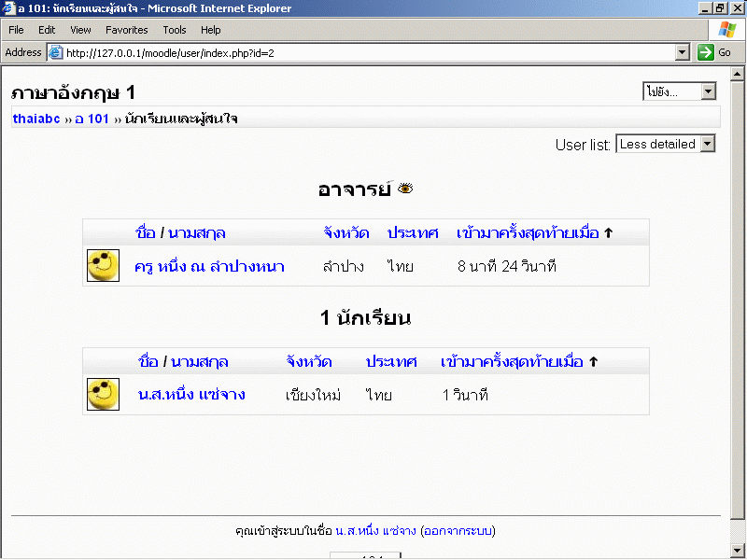The height and width of the screenshot is (560, 747).
Task: Click the page icon in the address bar
Action: pos(55,52)
